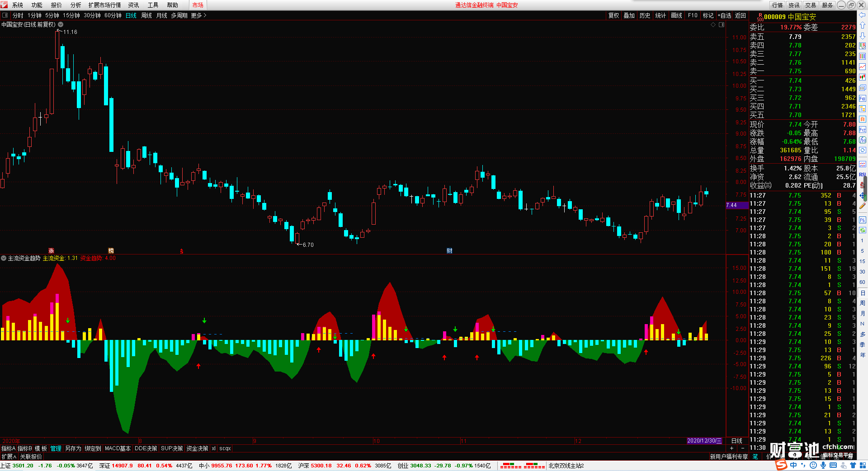The height and width of the screenshot is (471, 868).
Task: Click the circle-in-square icon in sidebar
Action: [x=863, y=150]
